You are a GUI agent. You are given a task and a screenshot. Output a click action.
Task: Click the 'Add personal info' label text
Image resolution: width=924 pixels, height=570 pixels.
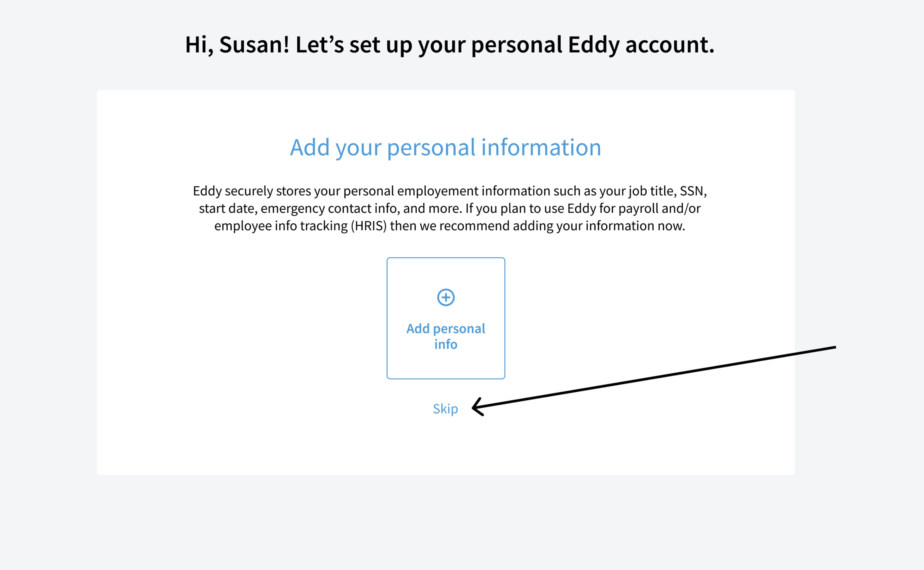pos(446,336)
